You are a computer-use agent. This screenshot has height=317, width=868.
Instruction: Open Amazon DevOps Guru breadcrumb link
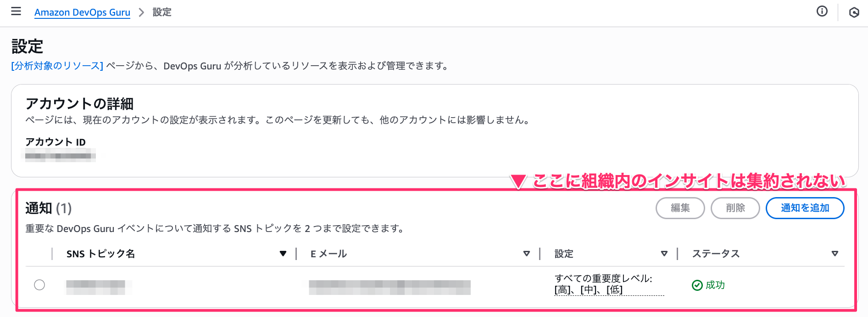tap(82, 12)
